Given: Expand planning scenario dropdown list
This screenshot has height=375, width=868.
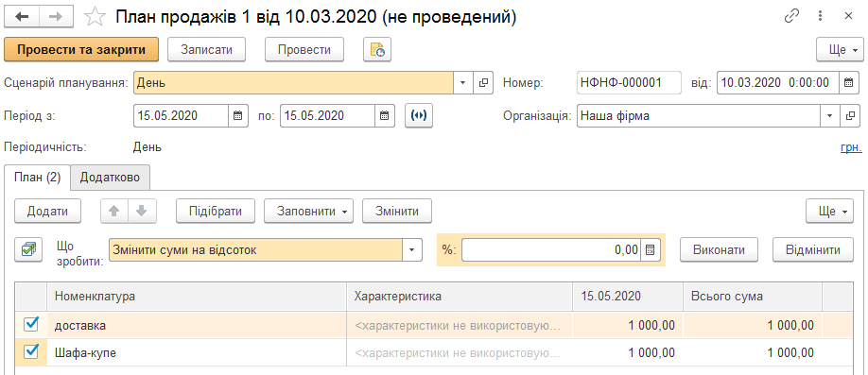Looking at the screenshot, I should click(462, 83).
